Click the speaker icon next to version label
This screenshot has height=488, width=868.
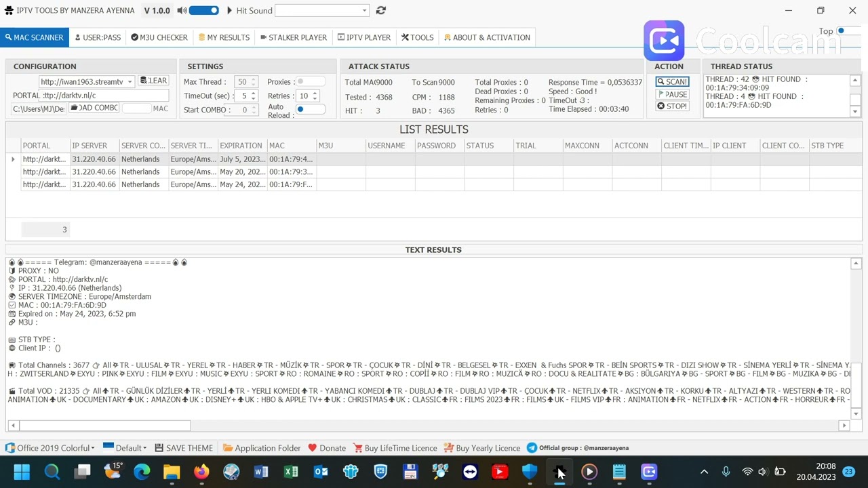pos(182,11)
